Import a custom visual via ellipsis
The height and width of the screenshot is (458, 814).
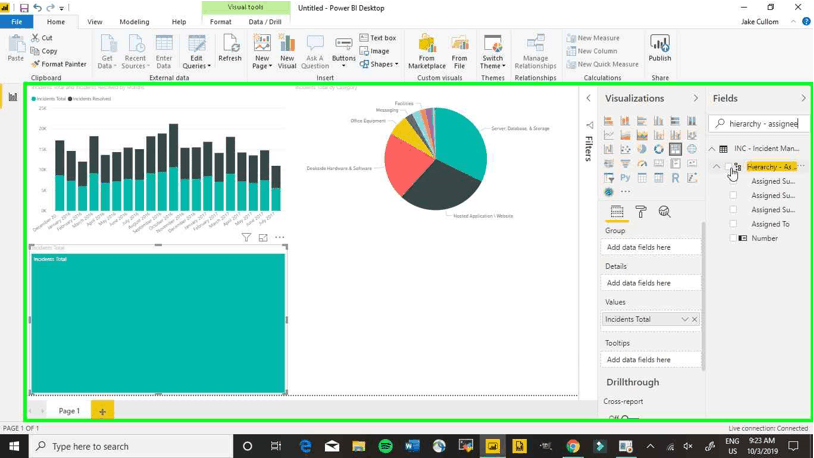click(625, 192)
